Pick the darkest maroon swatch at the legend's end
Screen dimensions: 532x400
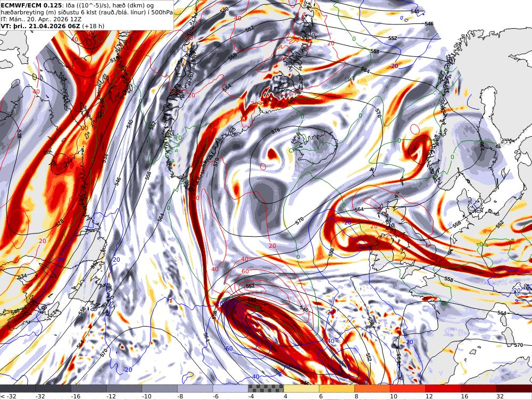click(x=514, y=388)
